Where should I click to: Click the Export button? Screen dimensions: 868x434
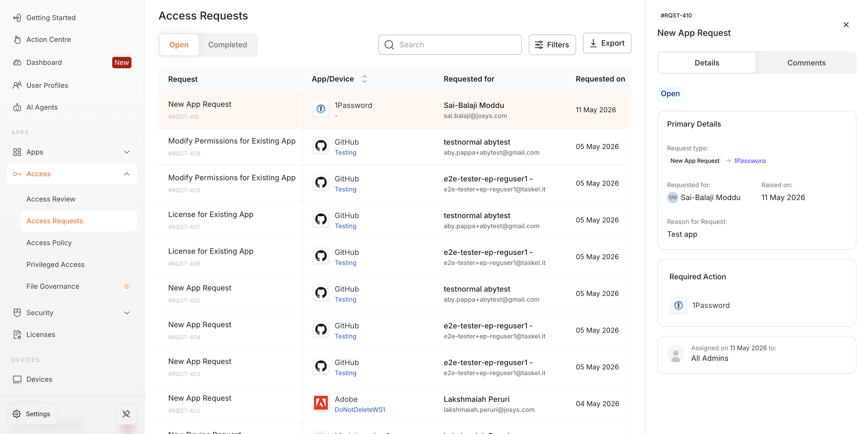[x=607, y=43]
